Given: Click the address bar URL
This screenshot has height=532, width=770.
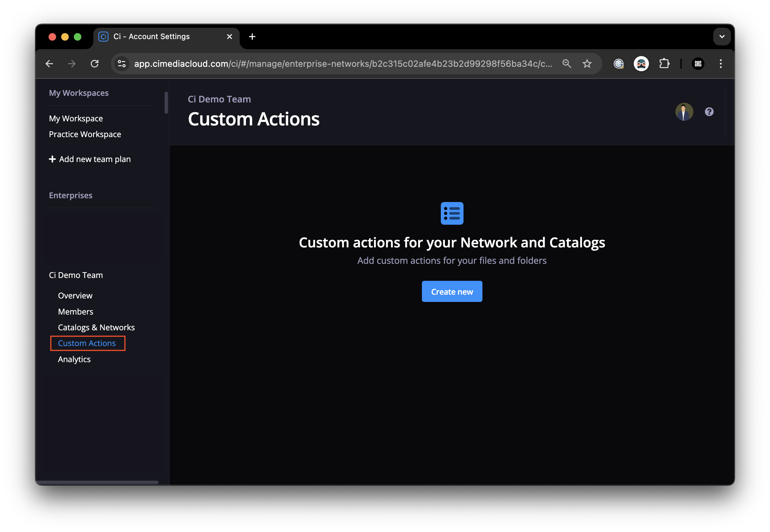Looking at the screenshot, I should pos(343,64).
